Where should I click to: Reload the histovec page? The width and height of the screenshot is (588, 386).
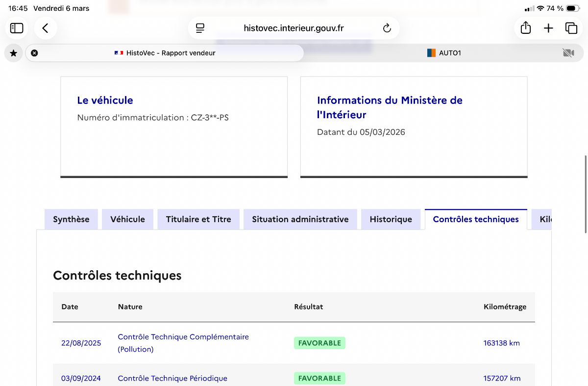coord(387,28)
